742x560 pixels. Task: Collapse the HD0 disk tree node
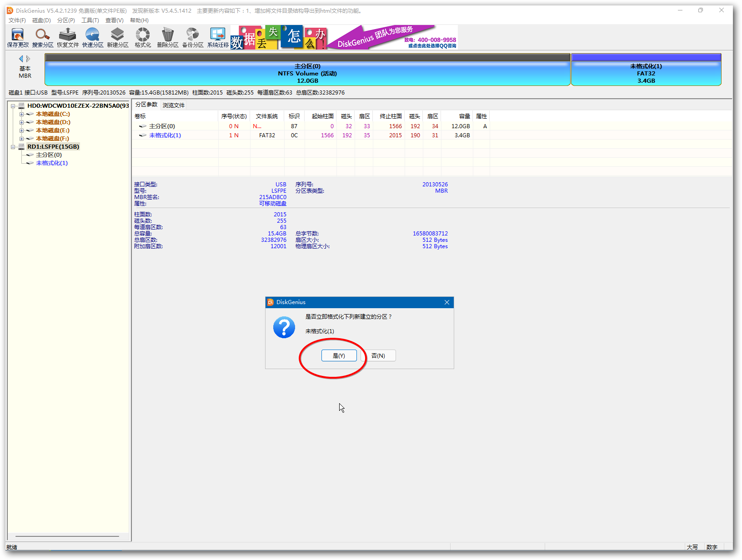(13, 106)
